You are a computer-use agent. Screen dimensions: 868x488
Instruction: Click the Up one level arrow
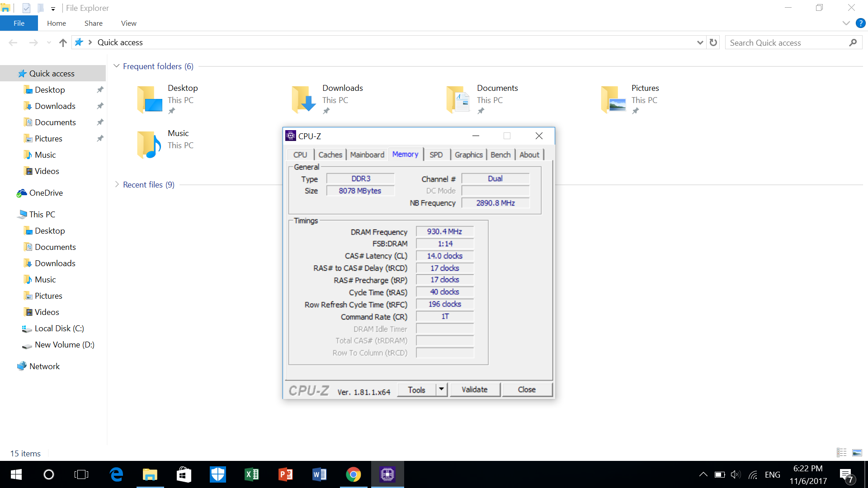point(63,42)
